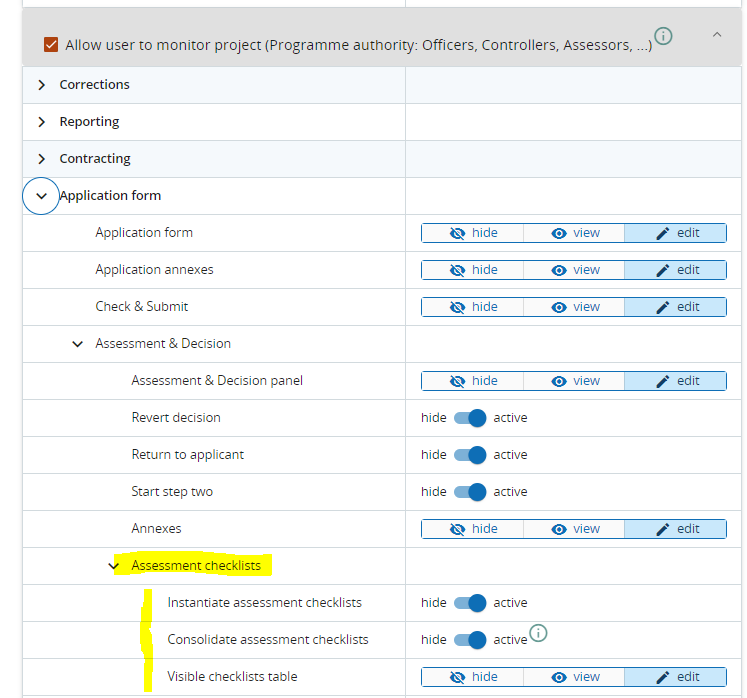Click the Check & Submit label

[x=141, y=307]
